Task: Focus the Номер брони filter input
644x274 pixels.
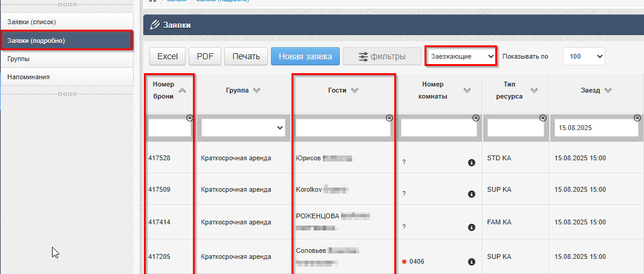Action: pyautogui.click(x=170, y=128)
